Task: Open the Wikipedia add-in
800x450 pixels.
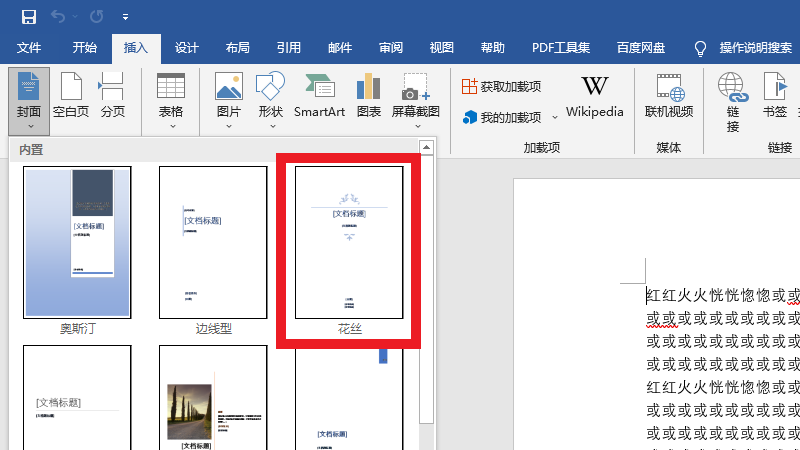Action: click(594, 97)
